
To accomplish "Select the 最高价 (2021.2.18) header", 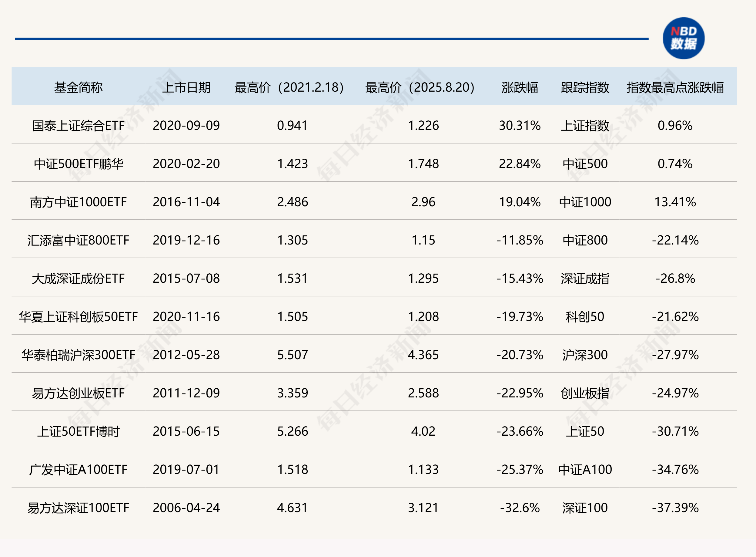I will [x=289, y=87].
